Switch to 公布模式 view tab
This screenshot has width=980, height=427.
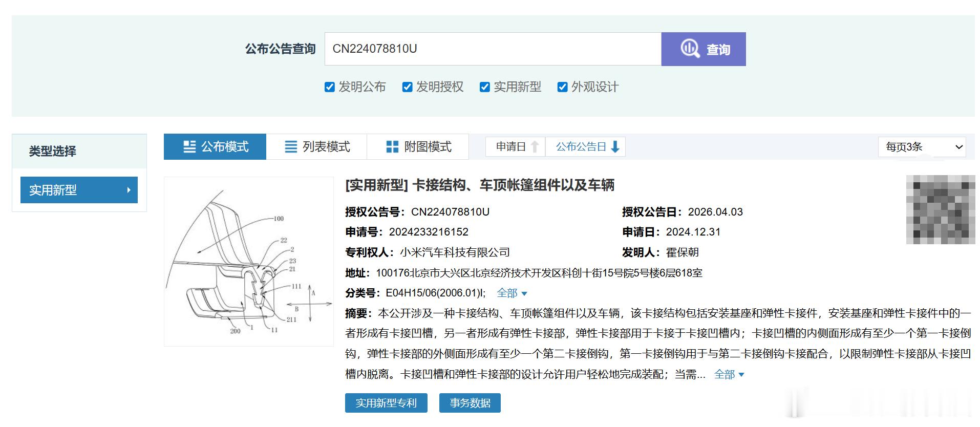(x=215, y=147)
